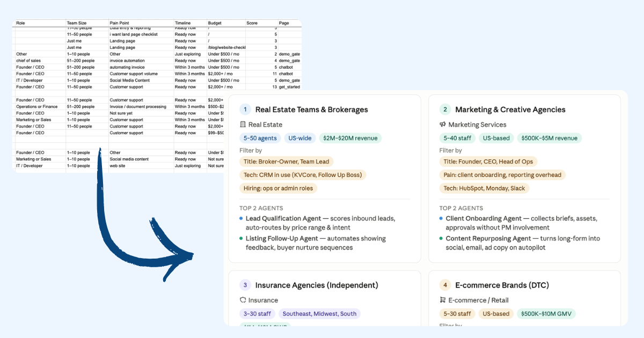Click the 5–50 agents chip

260,138
